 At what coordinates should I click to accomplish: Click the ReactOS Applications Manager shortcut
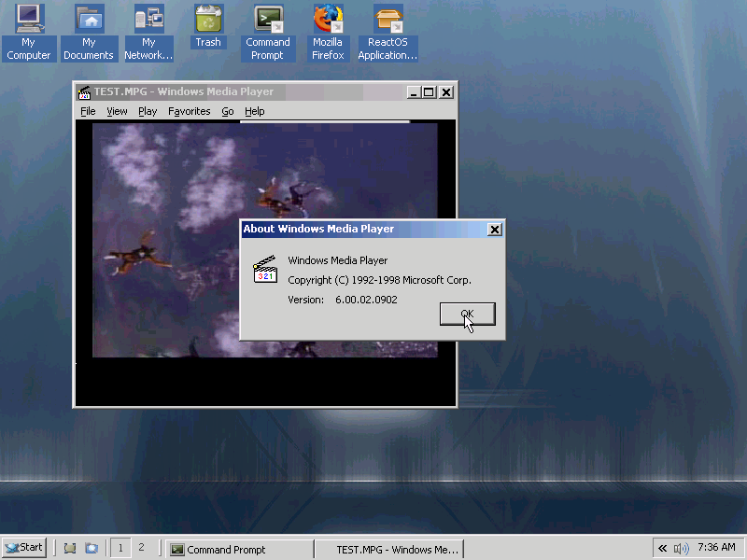(x=388, y=32)
